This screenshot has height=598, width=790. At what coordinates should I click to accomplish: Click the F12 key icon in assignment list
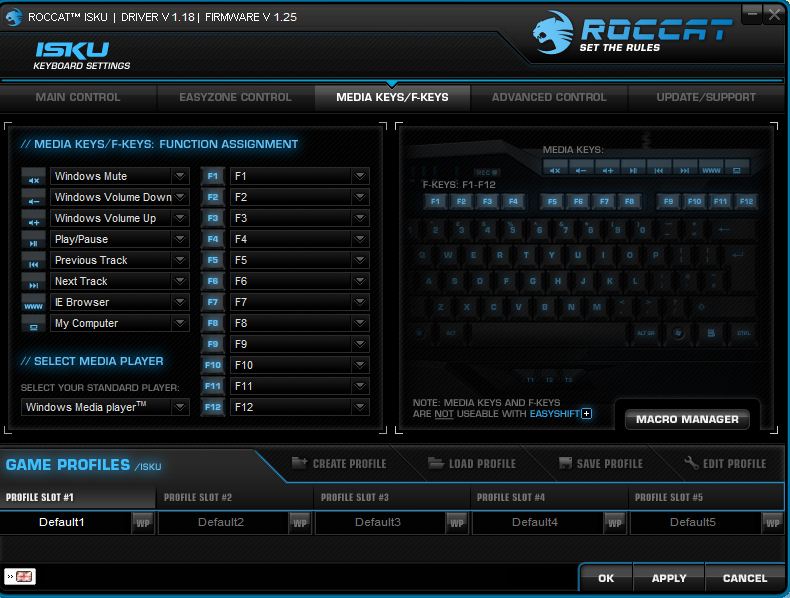coord(213,407)
